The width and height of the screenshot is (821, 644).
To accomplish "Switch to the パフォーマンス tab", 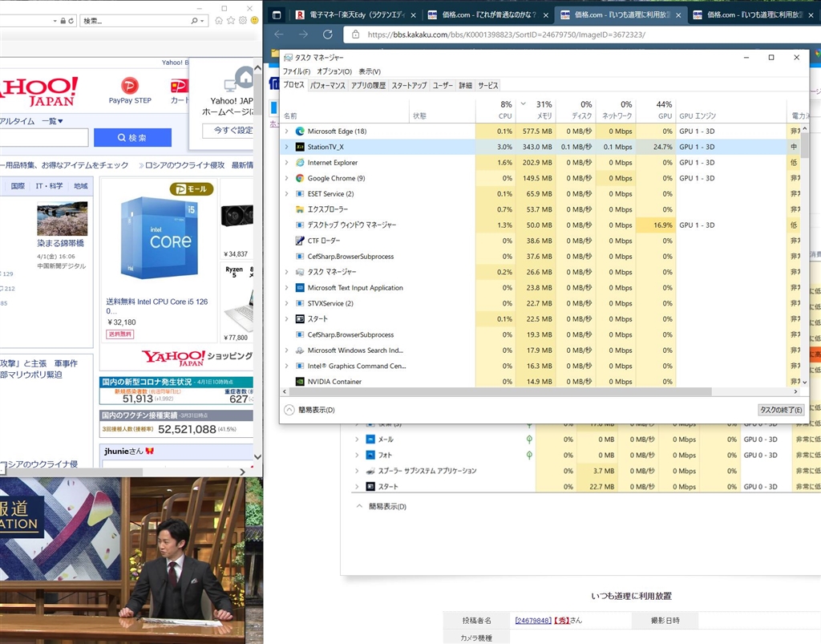I will [x=327, y=85].
